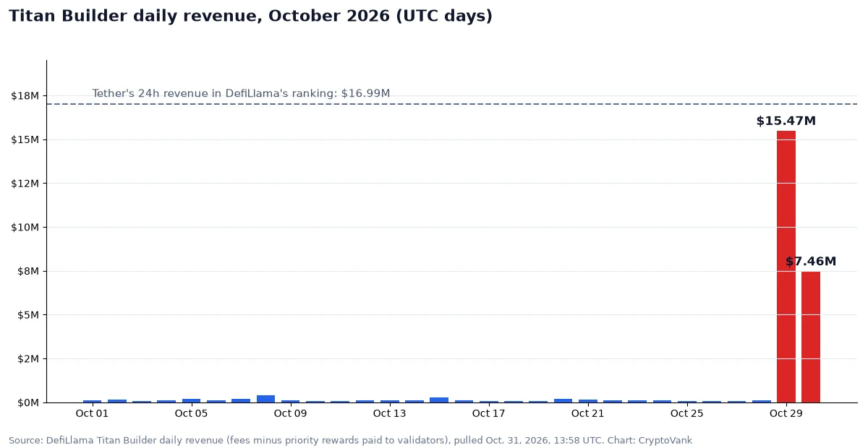This screenshot has width=868, height=448.
Task: Click the $5M y-axis label
Action: 28,314
